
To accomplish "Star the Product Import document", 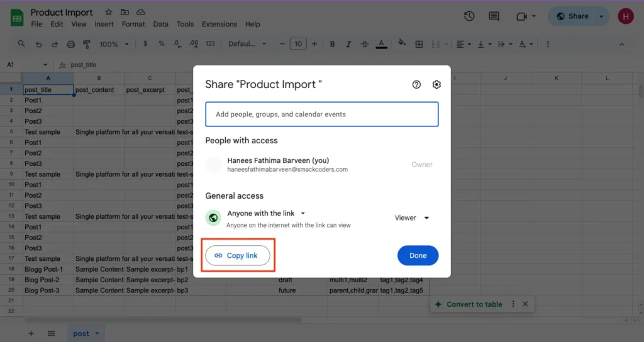I will [x=109, y=13].
